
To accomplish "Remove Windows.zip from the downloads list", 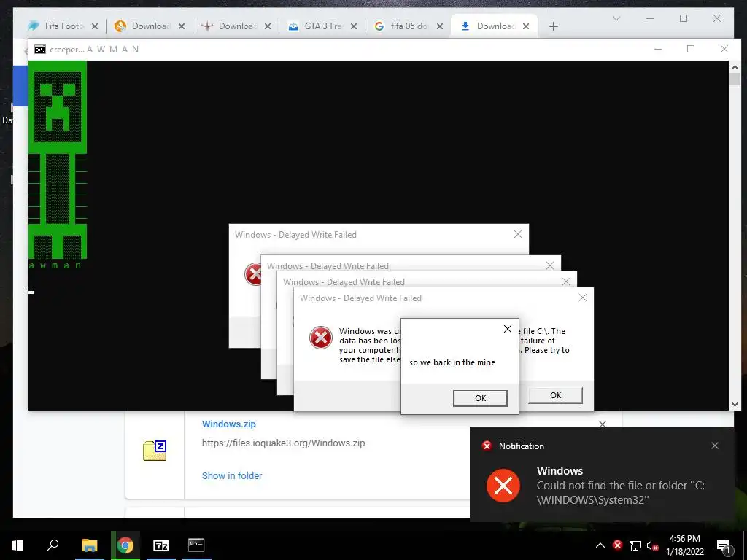I will pos(602,424).
